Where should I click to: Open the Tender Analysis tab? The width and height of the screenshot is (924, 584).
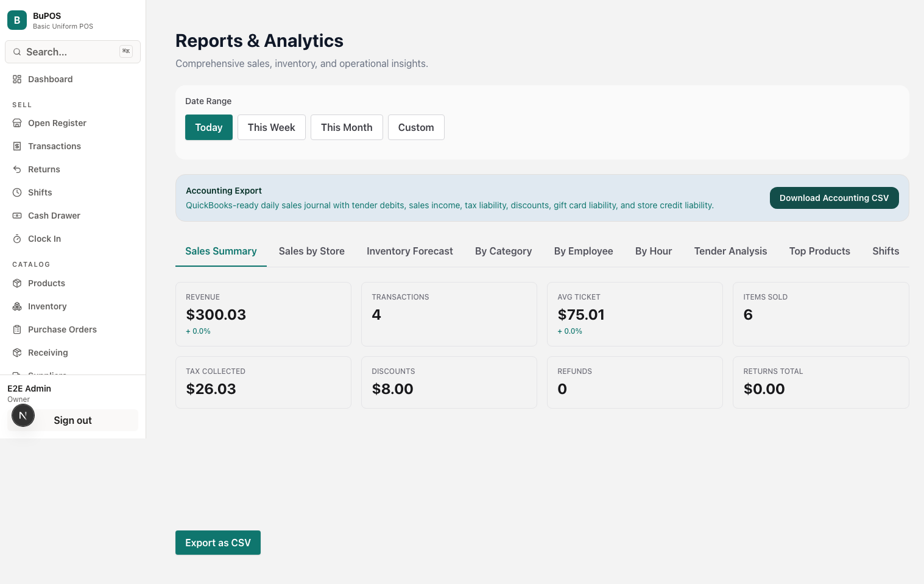point(730,251)
